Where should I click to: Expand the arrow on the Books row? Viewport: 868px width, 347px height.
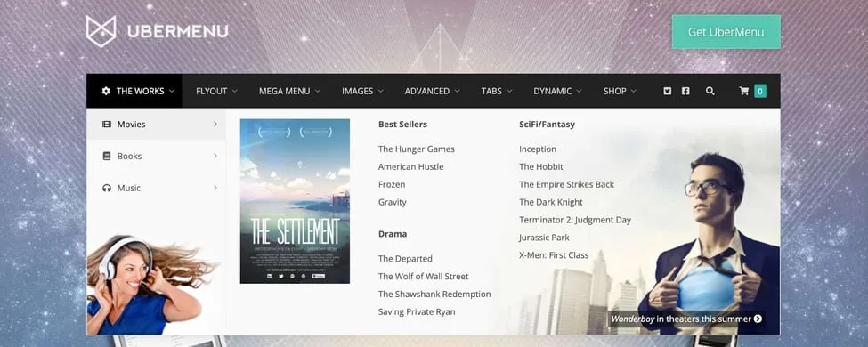pyautogui.click(x=215, y=156)
